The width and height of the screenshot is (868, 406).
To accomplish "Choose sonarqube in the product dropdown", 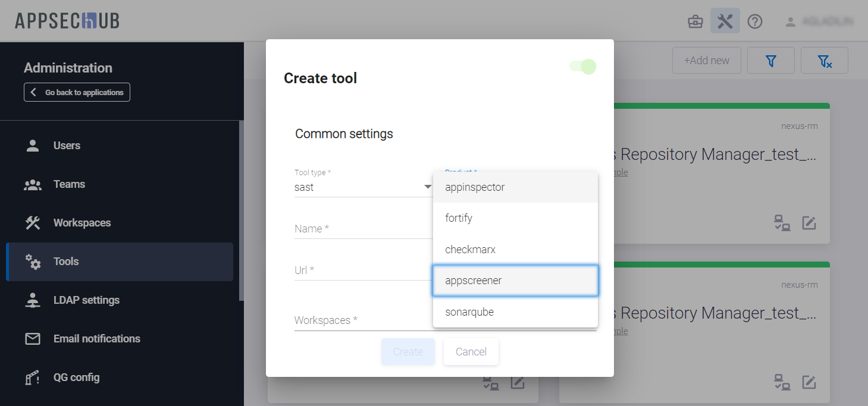I will point(515,312).
